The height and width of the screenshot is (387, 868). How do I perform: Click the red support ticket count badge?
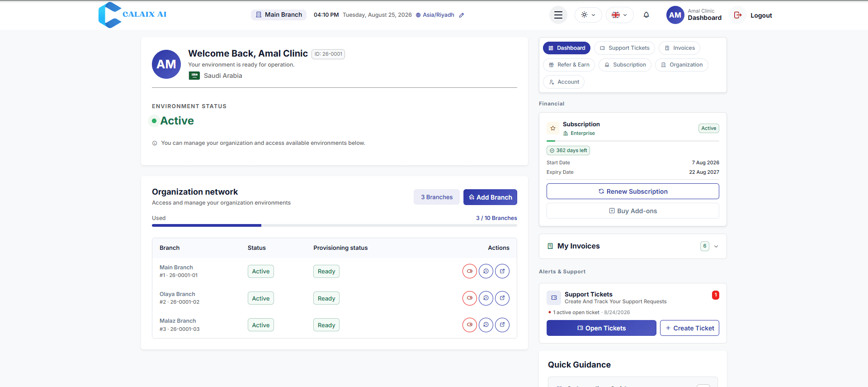click(x=716, y=295)
